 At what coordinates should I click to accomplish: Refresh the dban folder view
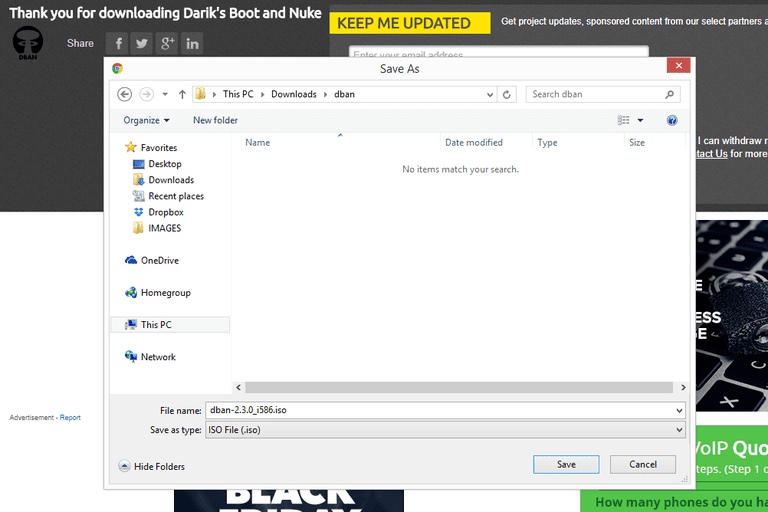[507, 94]
